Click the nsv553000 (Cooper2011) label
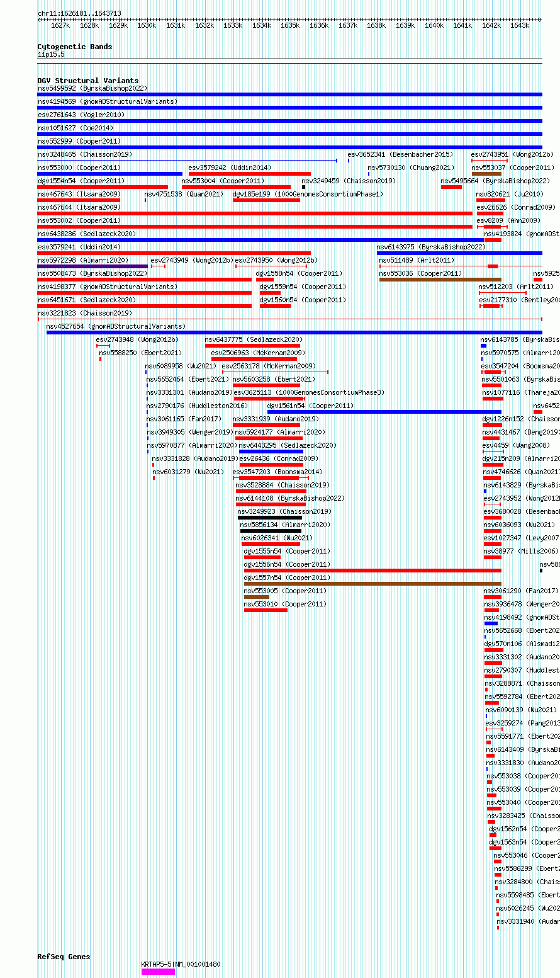The image size is (560, 978). (79, 168)
